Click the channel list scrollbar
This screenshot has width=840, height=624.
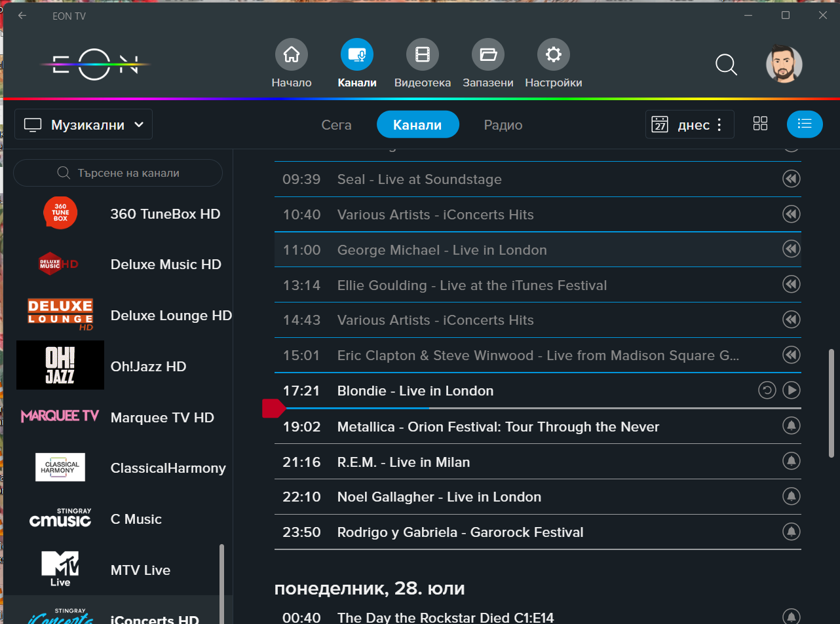pyautogui.click(x=221, y=583)
